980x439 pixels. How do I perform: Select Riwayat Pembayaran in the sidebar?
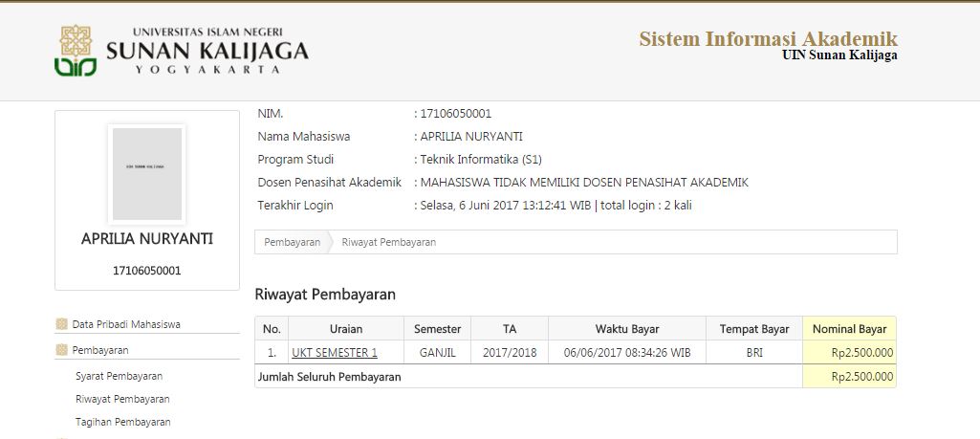[x=121, y=399]
